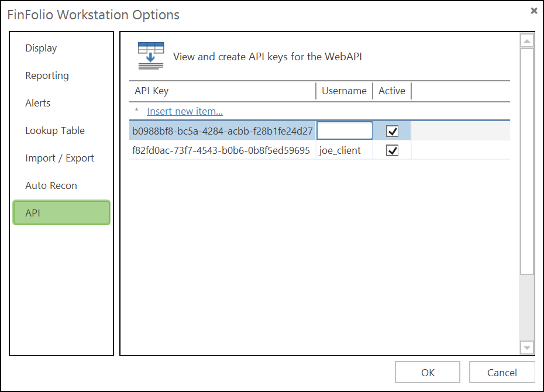544x392 pixels.
Task: Switch to the Reporting section
Action: click(47, 75)
